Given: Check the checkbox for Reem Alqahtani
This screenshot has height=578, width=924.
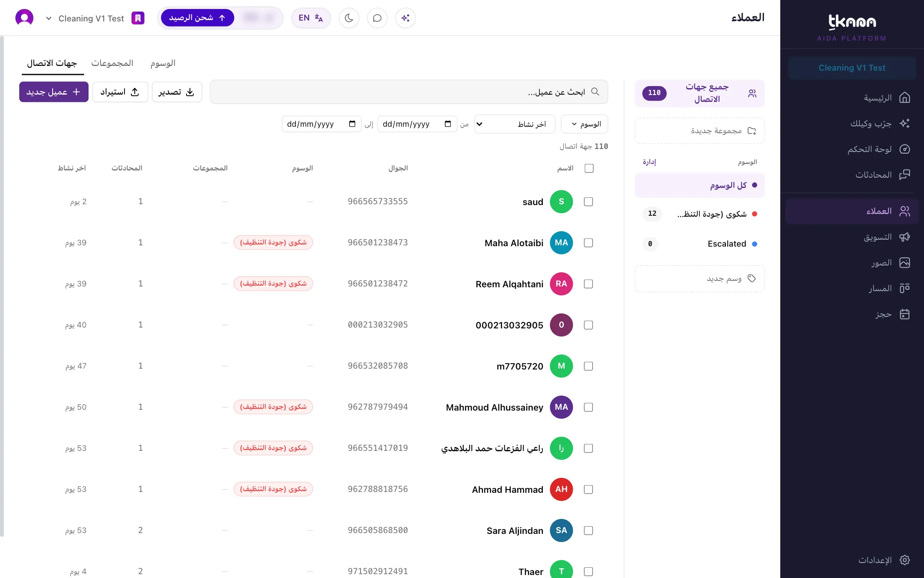Looking at the screenshot, I should 589,284.
